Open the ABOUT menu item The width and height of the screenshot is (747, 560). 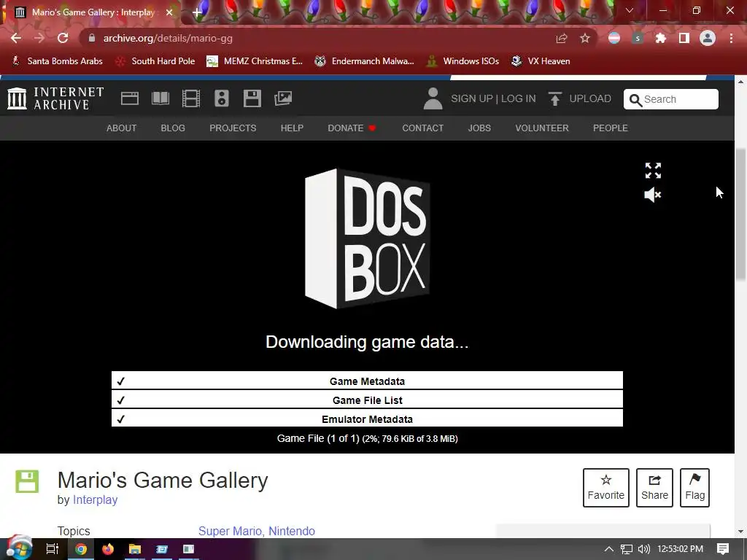(122, 128)
